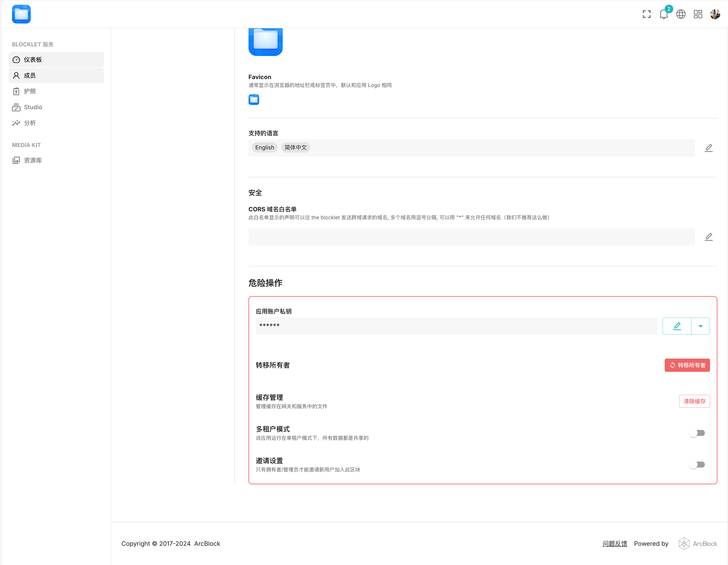
Task: Edit supported languages with pencil icon
Action: 709,148
